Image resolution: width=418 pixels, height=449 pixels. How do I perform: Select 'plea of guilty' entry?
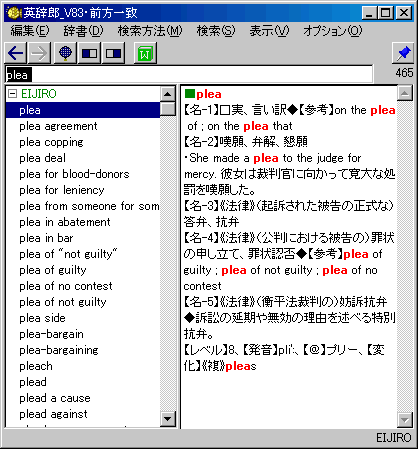pos(53,270)
